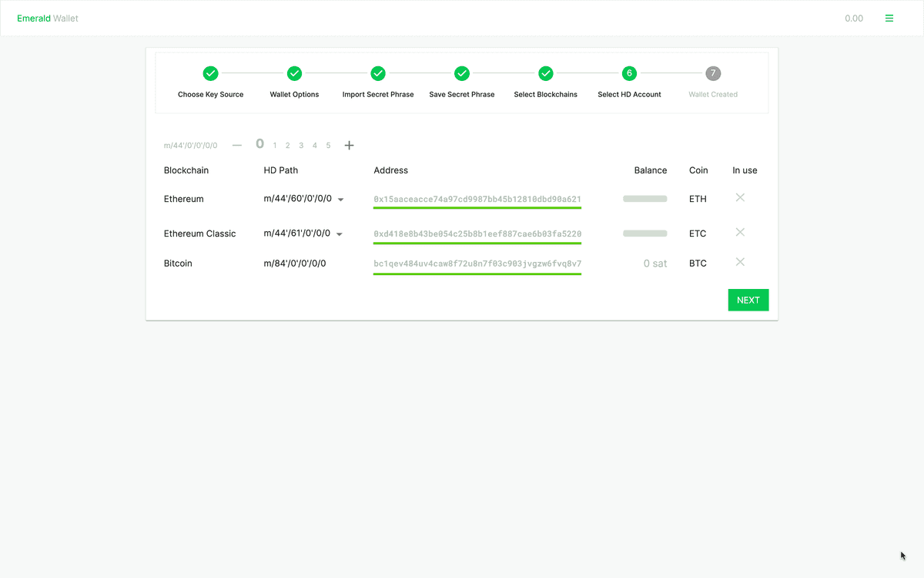Click the plus icon to increase account index
924x578 pixels.
pyautogui.click(x=349, y=145)
